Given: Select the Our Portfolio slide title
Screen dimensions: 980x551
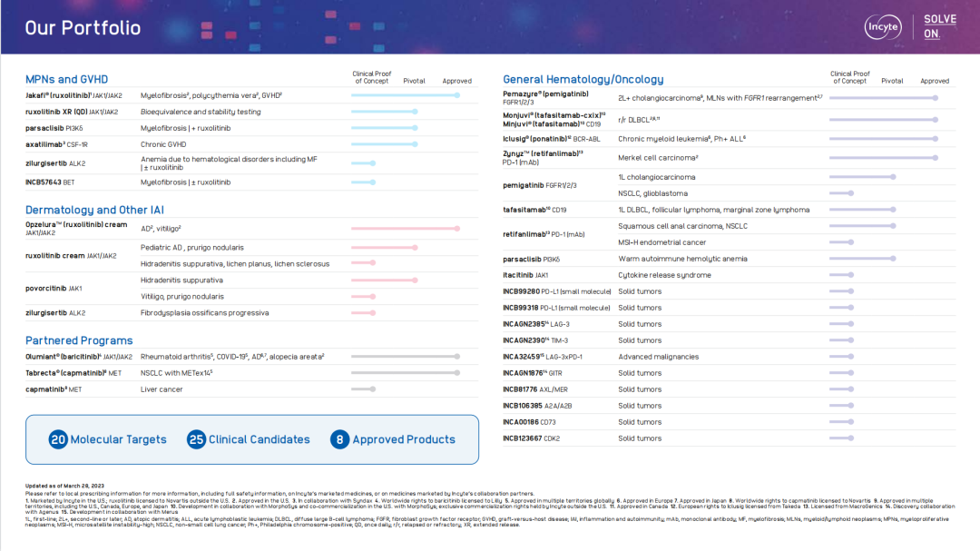Looking at the screenshot, I should 83,27.
